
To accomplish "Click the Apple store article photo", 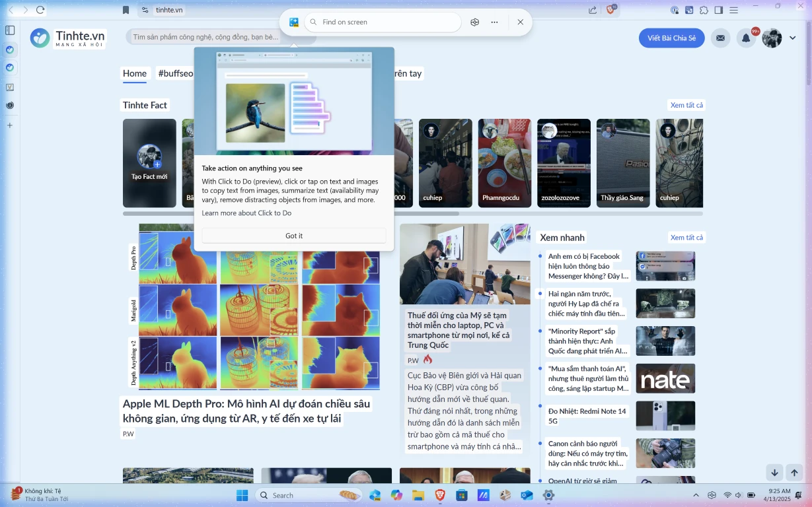I will [464, 263].
